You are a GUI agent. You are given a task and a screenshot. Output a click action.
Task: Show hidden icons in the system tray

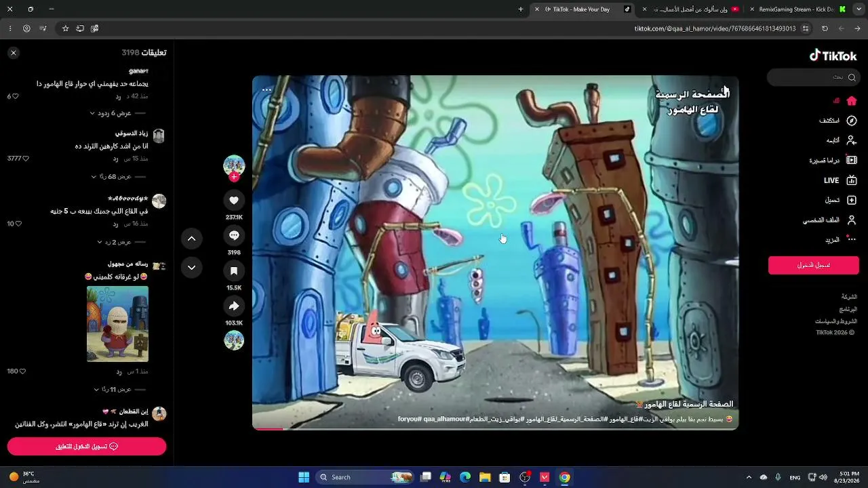pos(749,477)
